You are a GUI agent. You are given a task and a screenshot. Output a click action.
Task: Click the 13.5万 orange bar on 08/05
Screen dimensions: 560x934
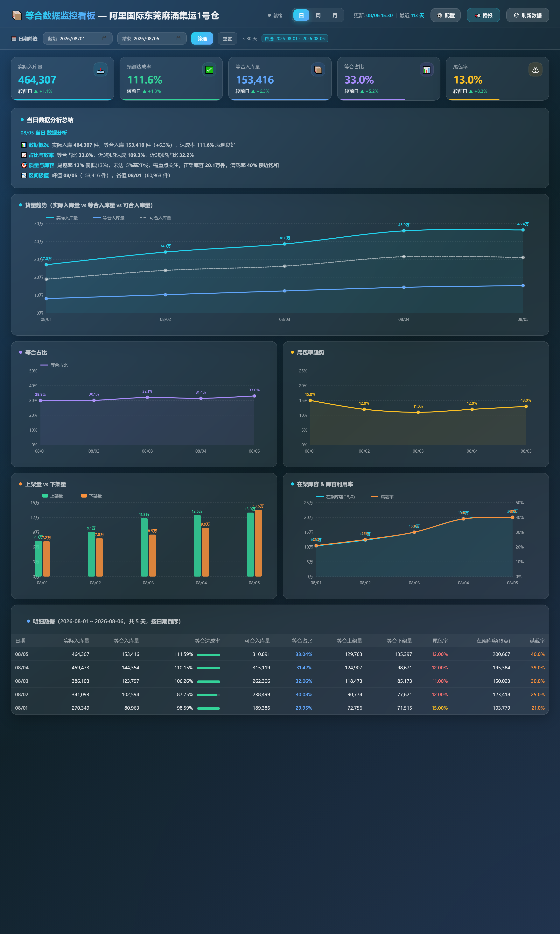point(258,543)
